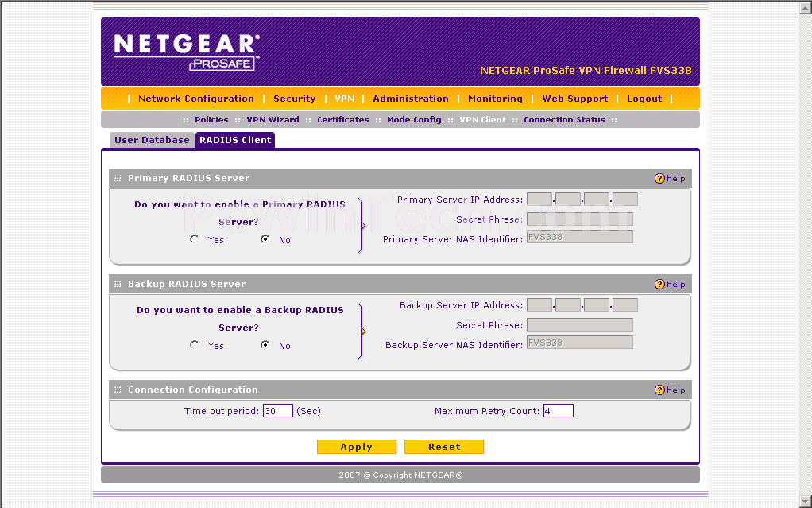Click the Reset button
Screen dimensions: 812x508
point(444,447)
